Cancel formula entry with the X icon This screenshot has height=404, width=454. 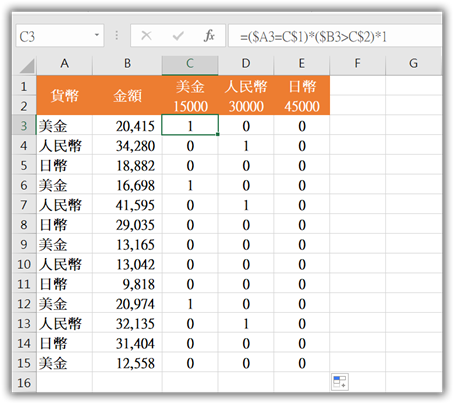point(146,35)
